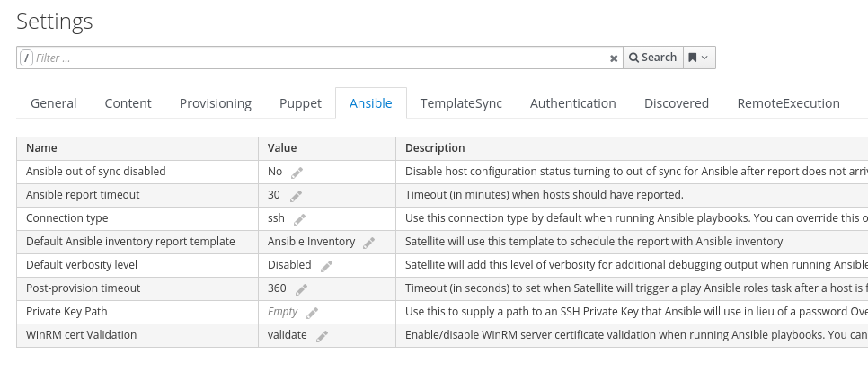This screenshot has width=868, height=390.
Task: Open the bookmarks dropdown next to Search
Action: click(699, 58)
